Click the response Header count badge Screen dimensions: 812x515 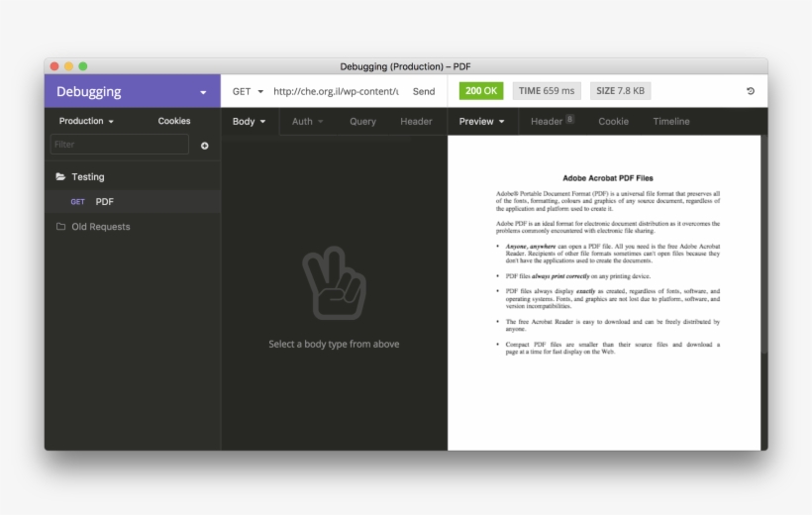coord(569,120)
